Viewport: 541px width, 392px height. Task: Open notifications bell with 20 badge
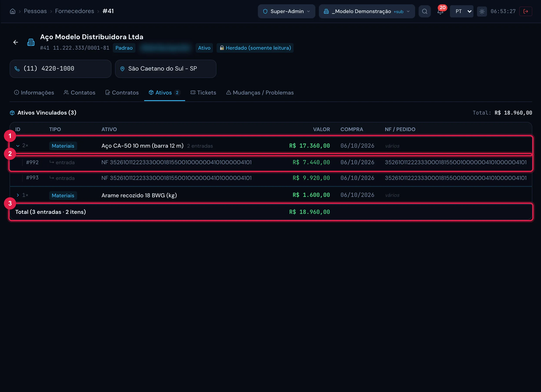tap(440, 11)
